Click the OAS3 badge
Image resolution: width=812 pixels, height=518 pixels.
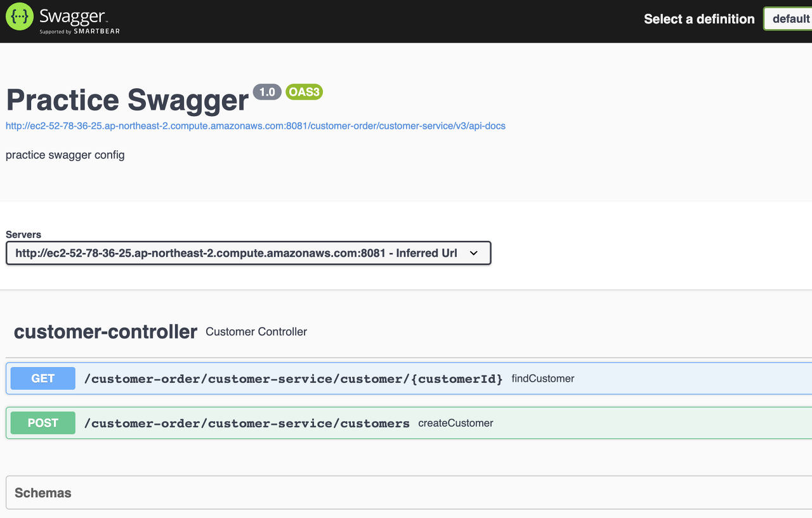point(304,92)
